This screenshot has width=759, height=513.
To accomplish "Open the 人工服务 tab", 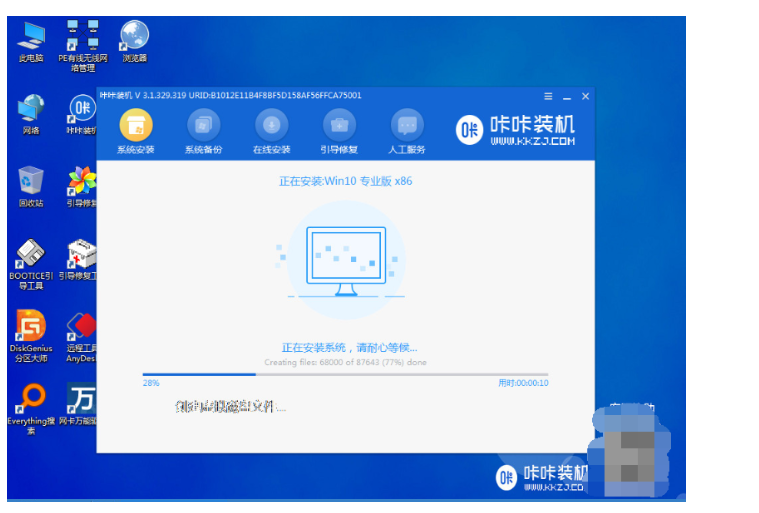I will [407, 132].
